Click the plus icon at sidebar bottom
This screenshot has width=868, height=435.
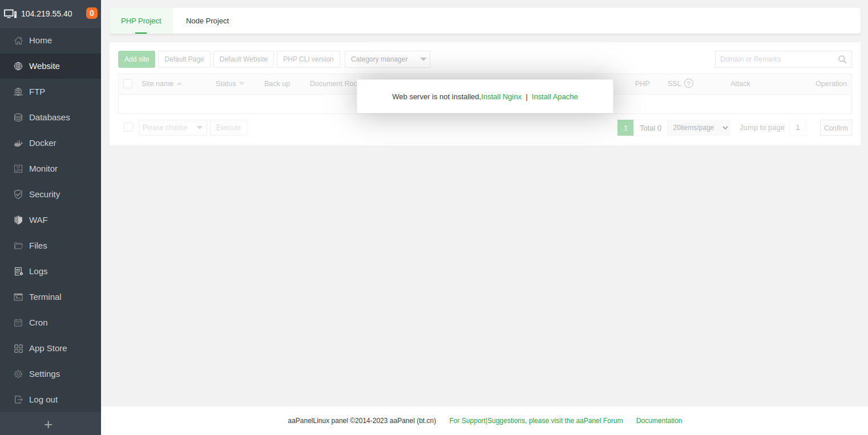point(49,424)
